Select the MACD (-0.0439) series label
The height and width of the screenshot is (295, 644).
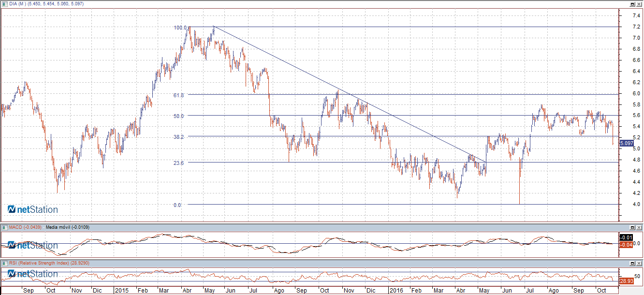(25, 227)
